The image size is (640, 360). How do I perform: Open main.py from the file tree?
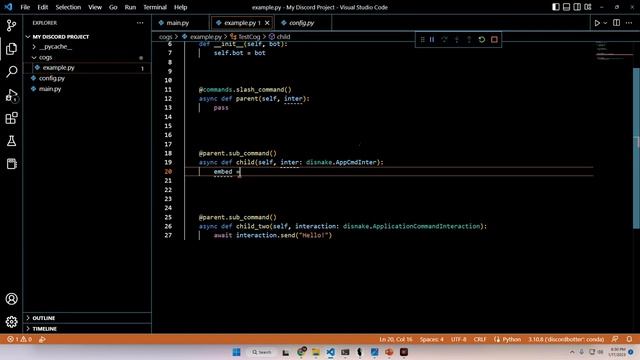tap(50, 89)
